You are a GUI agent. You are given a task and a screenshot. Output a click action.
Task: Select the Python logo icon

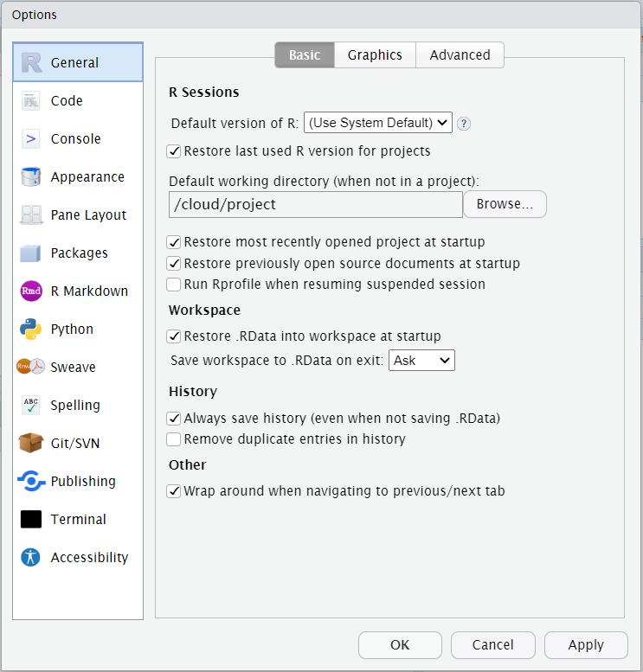click(x=31, y=330)
